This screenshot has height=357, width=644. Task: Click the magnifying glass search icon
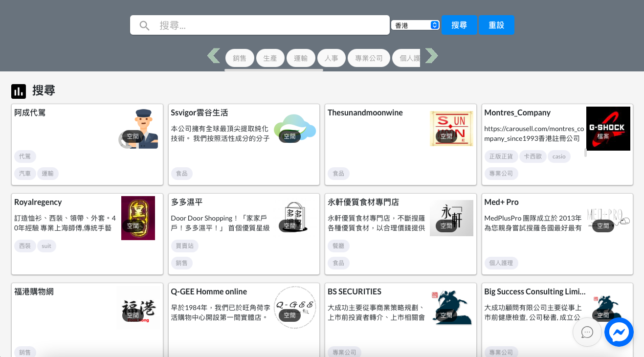pyautogui.click(x=144, y=25)
